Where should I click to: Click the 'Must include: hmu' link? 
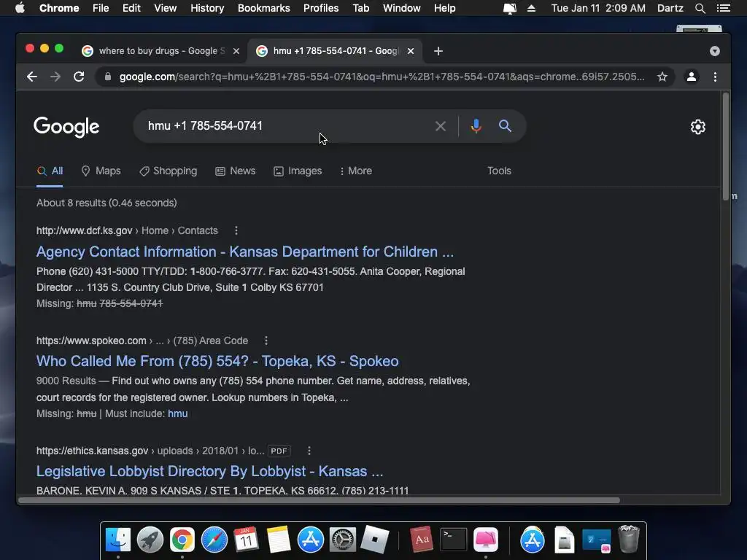[x=178, y=414]
